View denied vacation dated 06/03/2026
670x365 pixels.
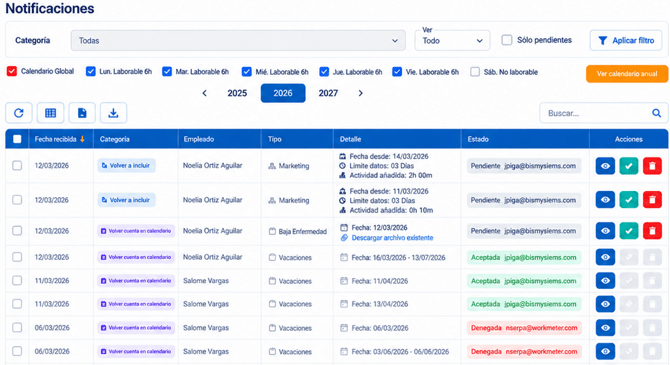605,328
